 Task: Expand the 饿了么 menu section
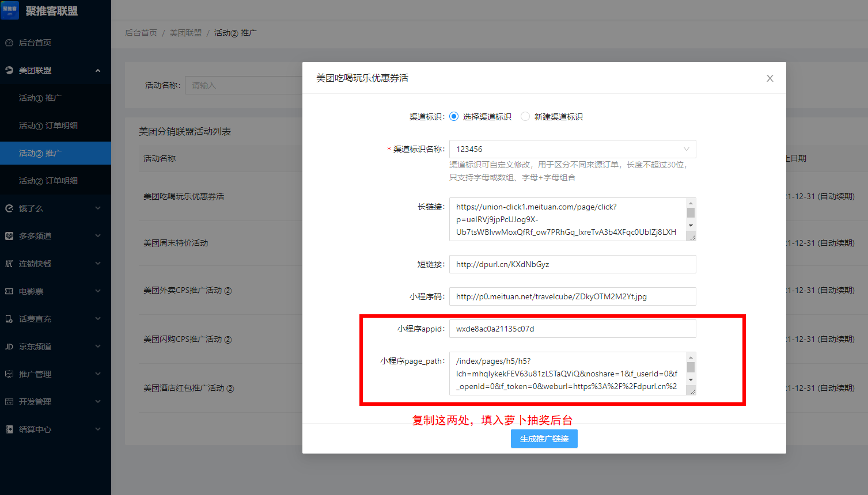click(x=98, y=208)
